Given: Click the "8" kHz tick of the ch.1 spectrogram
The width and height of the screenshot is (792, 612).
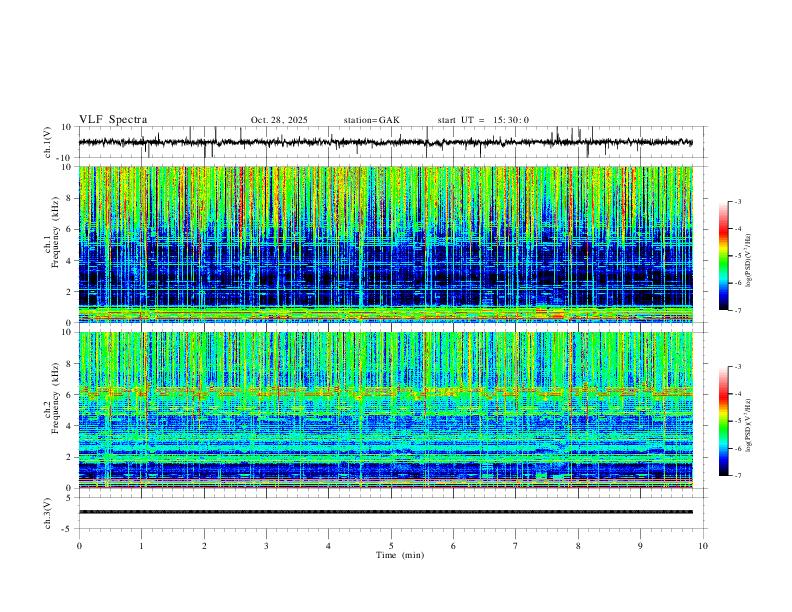Looking at the screenshot, I should pos(69,198).
